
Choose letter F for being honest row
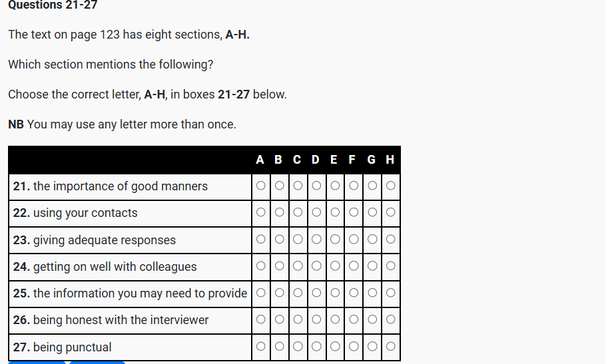[x=353, y=320]
